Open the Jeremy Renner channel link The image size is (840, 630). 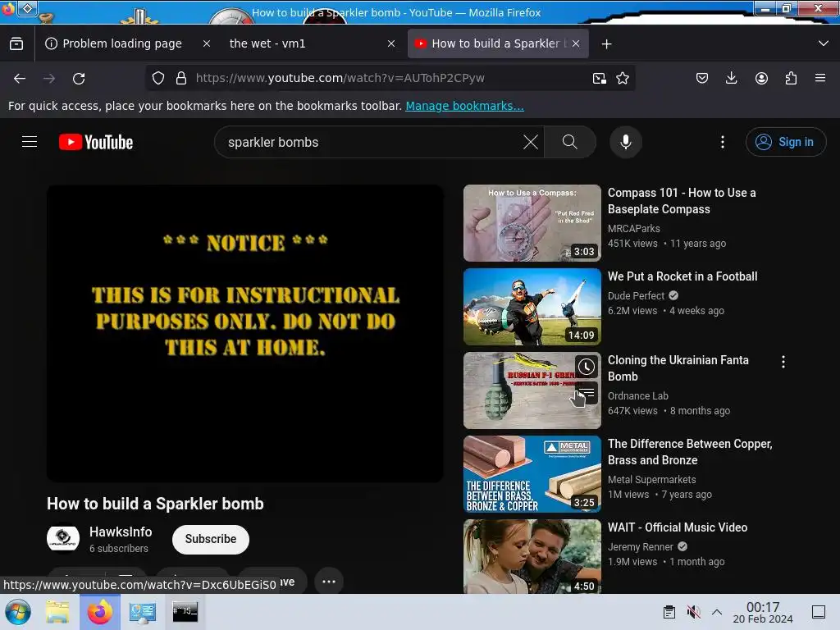(x=640, y=546)
